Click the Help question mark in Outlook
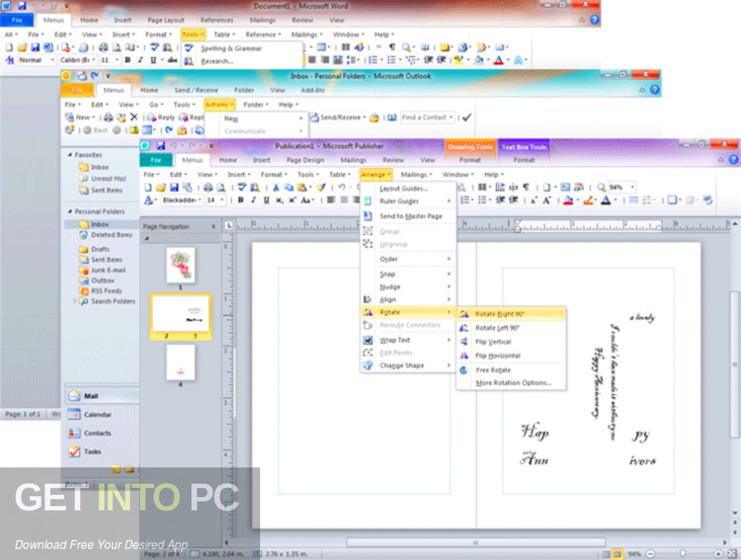The height and width of the screenshot is (560, 741). (654, 90)
